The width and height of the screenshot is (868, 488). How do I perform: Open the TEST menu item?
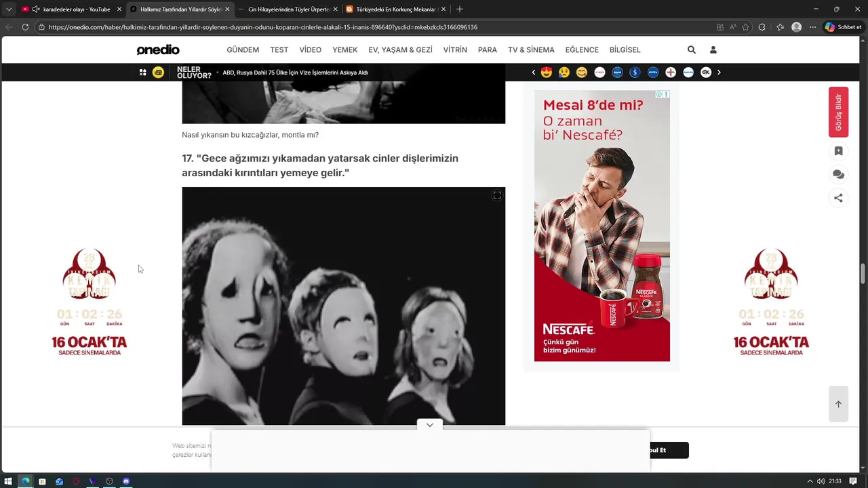279,49
